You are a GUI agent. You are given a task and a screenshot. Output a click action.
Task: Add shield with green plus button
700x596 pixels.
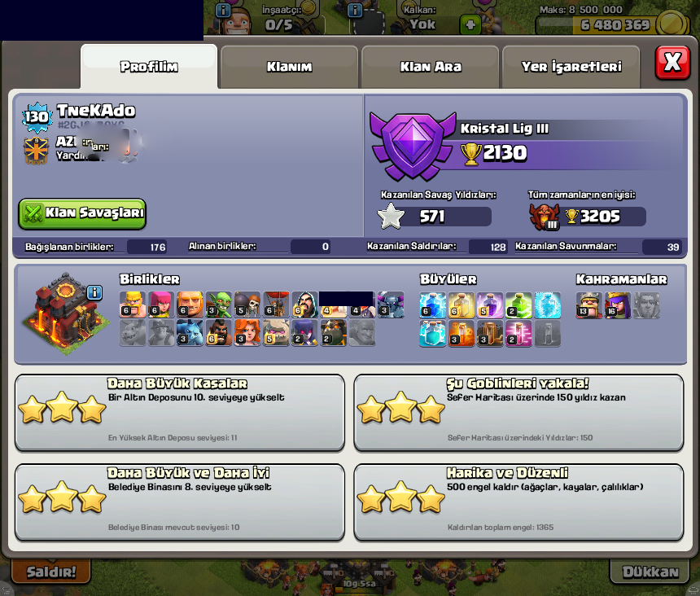coord(470,24)
